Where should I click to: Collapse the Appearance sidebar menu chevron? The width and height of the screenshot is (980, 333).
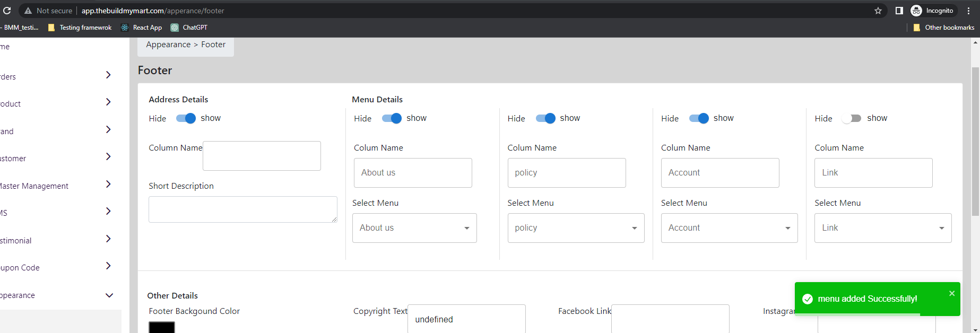109,295
